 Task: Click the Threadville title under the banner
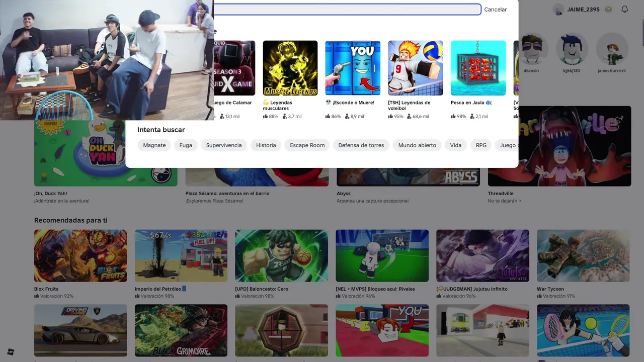[501, 194]
